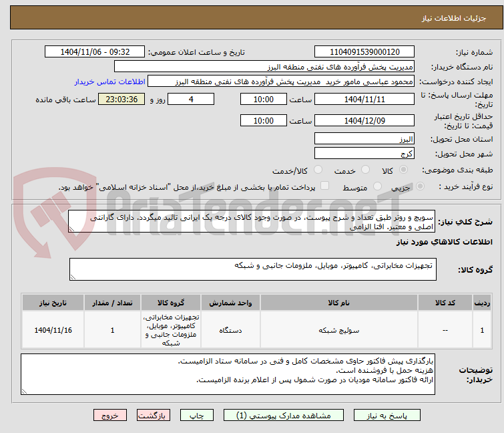Click the تاریخ نیاز column header
504x433 pixels.
pyautogui.click(x=53, y=303)
